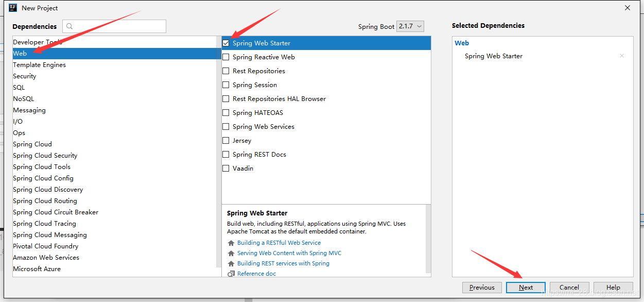The height and width of the screenshot is (302, 644).
Task: Choose the Ops category
Action: [115, 133]
